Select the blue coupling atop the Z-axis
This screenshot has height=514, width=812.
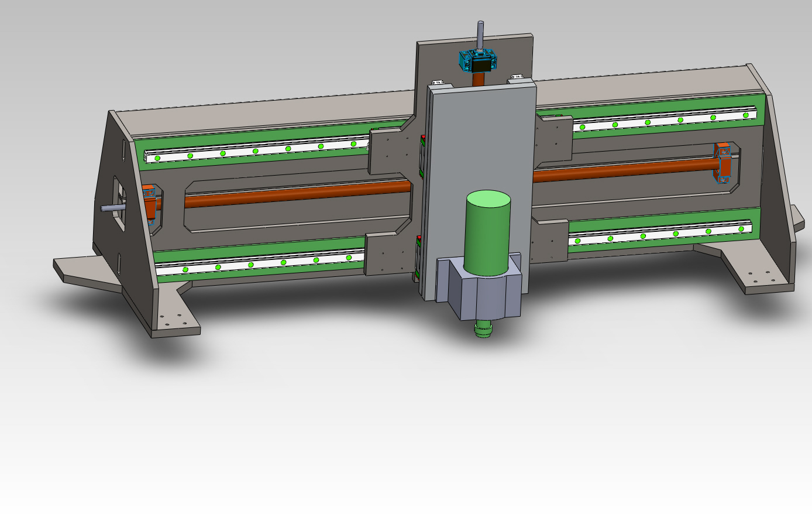[x=478, y=60]
